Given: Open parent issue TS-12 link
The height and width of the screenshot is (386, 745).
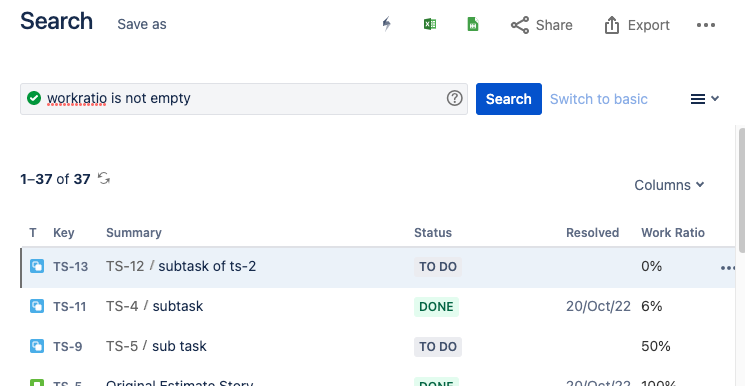Looking at the screenshot, I should coord(125,266).
